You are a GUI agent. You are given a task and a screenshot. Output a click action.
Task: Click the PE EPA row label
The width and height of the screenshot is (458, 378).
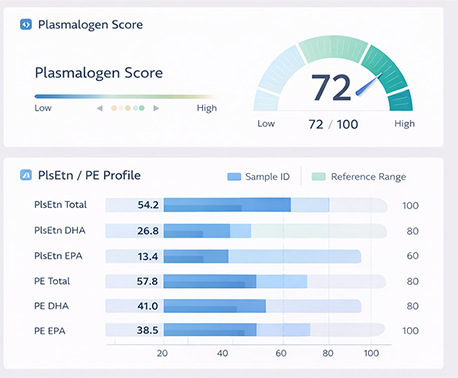click(x=50, y=331)
